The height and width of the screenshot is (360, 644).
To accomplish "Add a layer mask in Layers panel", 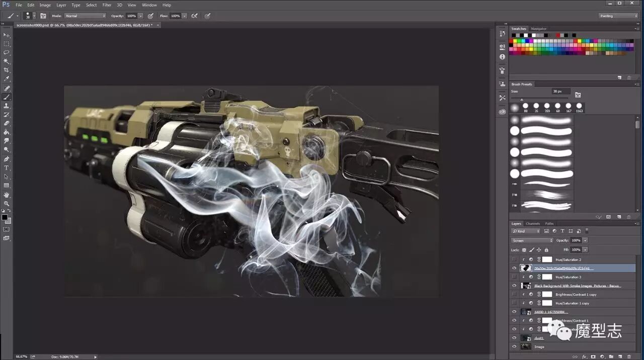I will [593, 356].
